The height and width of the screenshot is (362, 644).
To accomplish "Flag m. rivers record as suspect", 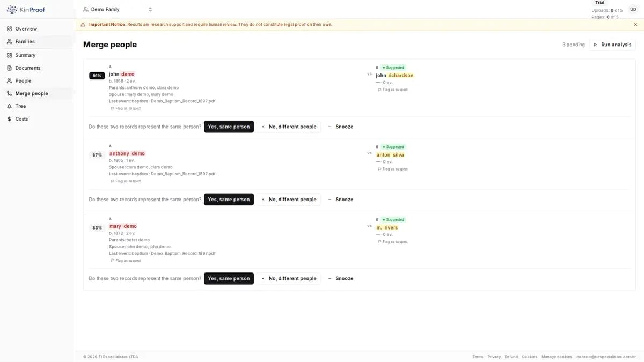I will pos(393,242).
